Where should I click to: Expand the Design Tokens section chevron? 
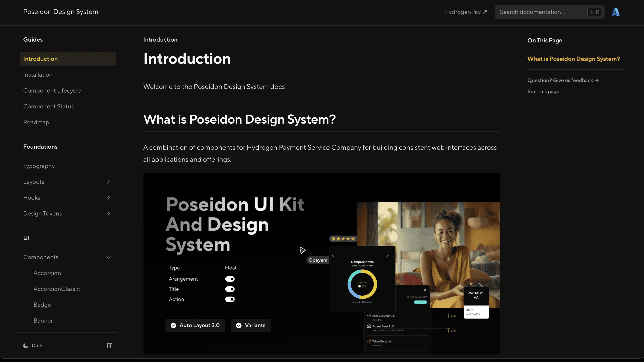[x=108, y=214]
